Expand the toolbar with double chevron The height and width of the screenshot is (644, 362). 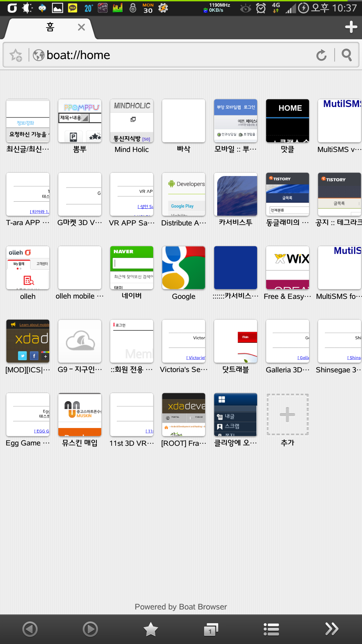click(331, 629)
